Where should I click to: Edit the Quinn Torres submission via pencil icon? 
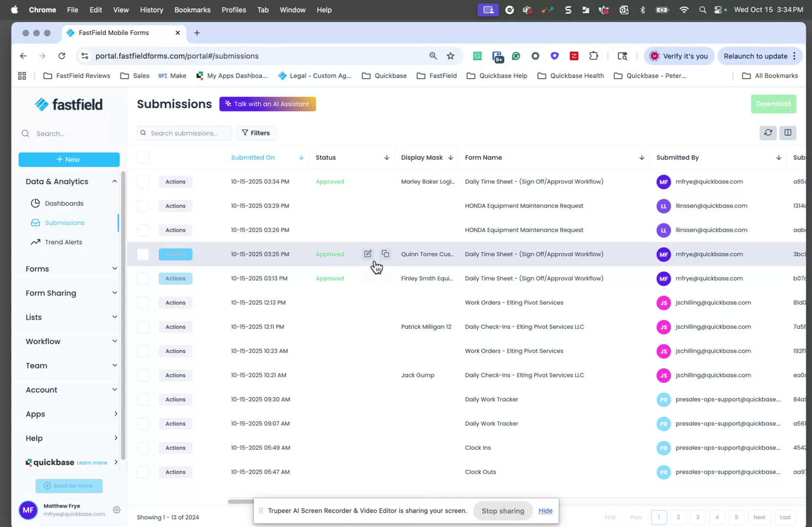pyautogui.click(x=367, y=254)
